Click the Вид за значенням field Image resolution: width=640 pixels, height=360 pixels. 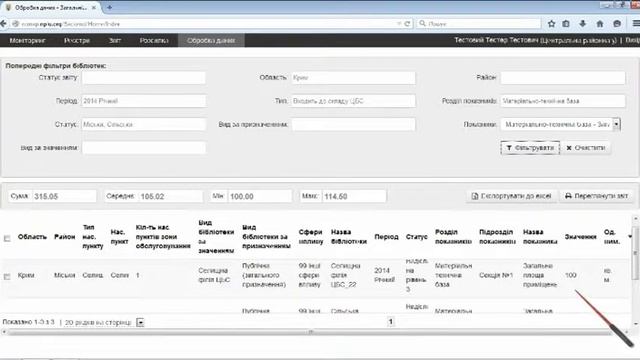tap(144, 148)
